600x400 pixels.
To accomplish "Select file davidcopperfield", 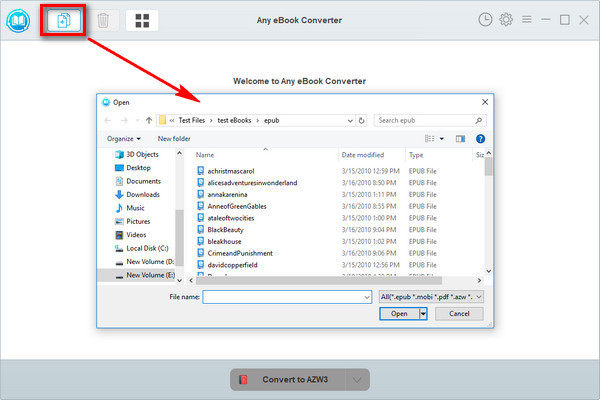I will pyautogui.click(x=232, y=265).
